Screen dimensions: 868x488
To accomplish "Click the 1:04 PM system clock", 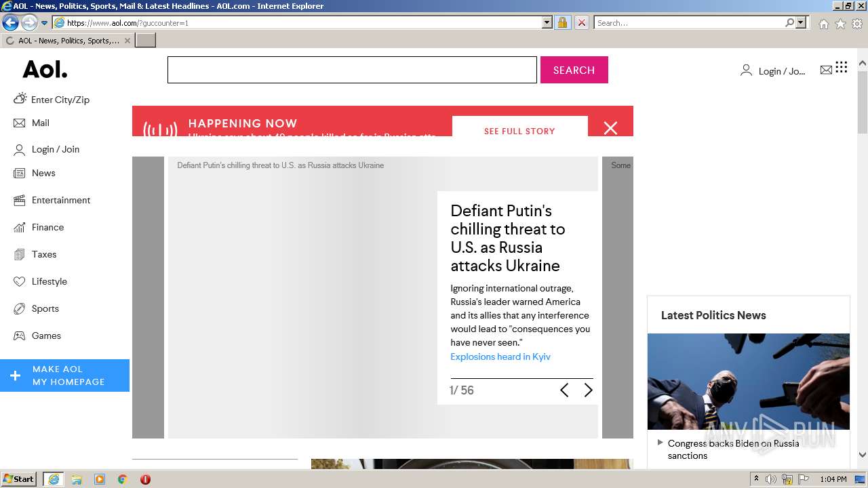I will point(833,479).
